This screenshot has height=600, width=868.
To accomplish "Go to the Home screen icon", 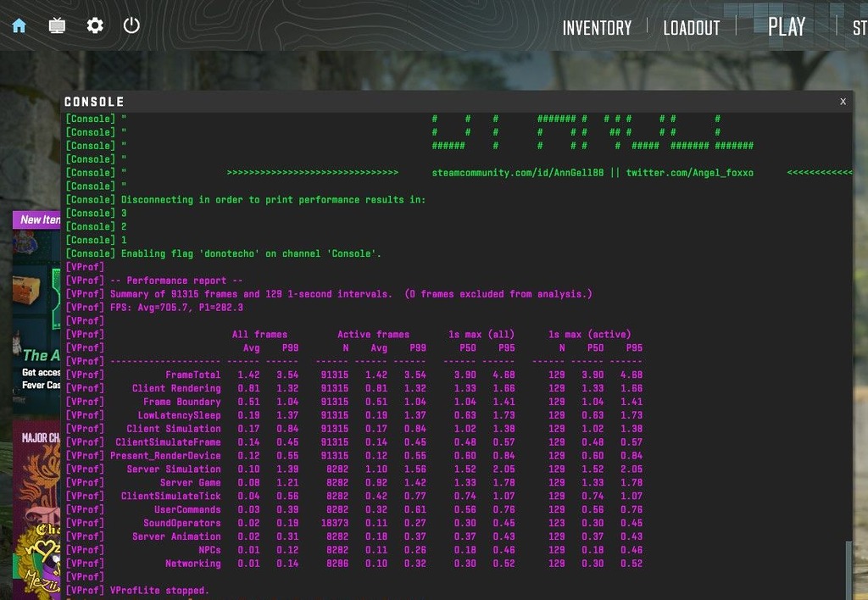I will point(19,25).
